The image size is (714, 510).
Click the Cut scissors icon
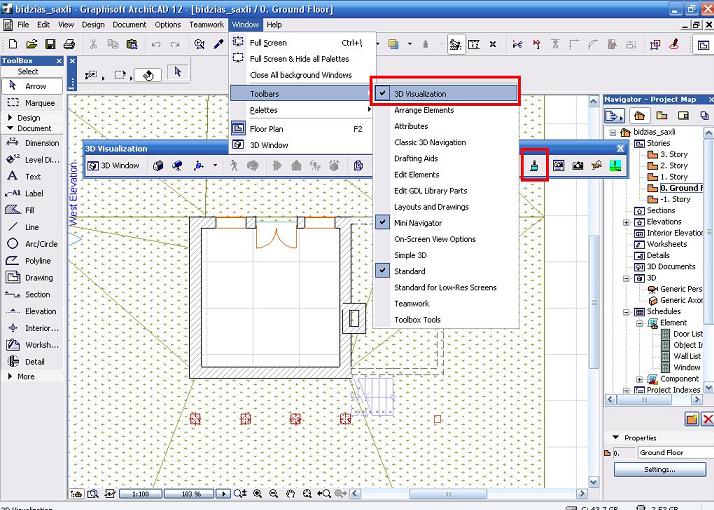pos(93,44)
